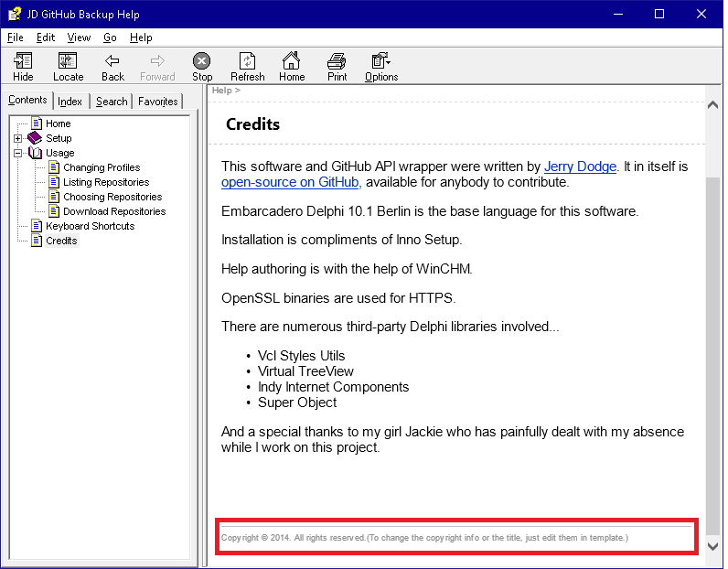
Task: Open the Help menu
Action: (141, 38)
